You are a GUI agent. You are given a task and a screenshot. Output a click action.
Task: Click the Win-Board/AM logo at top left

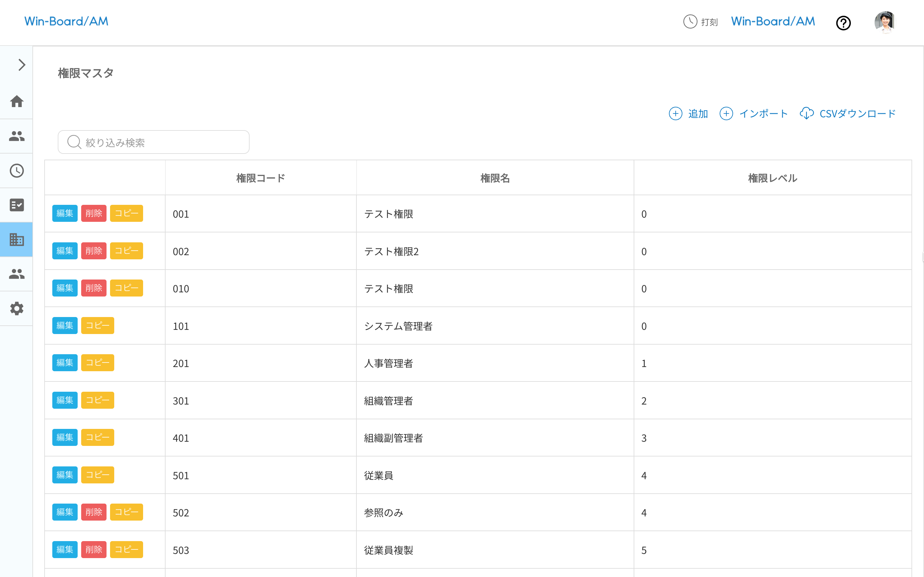(x=66, y=21)
